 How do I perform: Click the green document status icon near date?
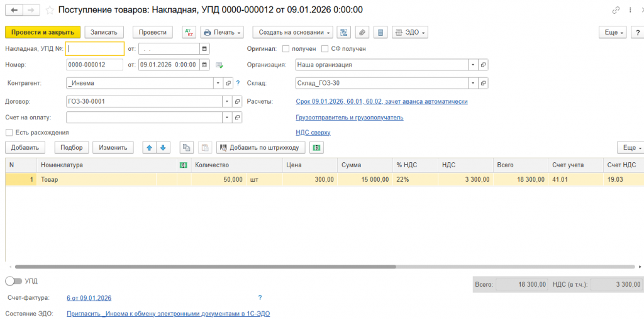(x=219, y=65)
